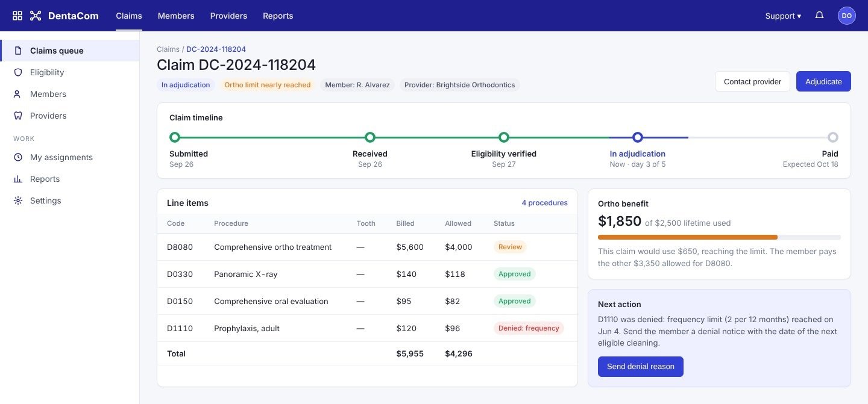Click the Contact provider button
The image size is (868, 404).
752,81
